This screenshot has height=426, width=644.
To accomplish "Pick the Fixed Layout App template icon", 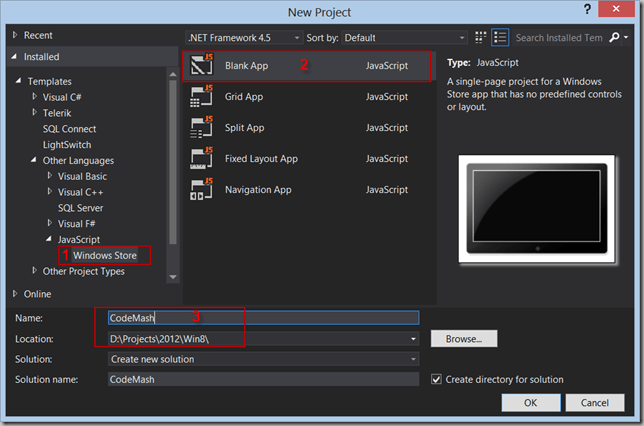I will [x=202, y=158].
